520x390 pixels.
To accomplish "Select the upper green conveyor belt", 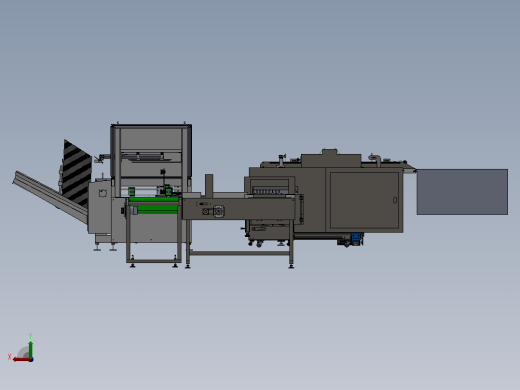I will [x=154, y=199].
